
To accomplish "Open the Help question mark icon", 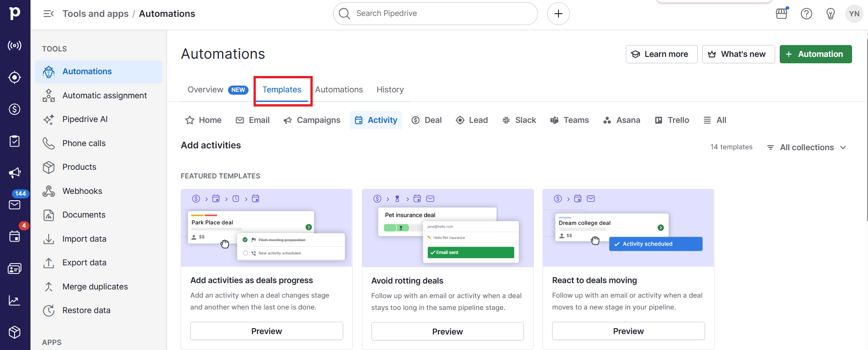I will [x=807, y=14].
